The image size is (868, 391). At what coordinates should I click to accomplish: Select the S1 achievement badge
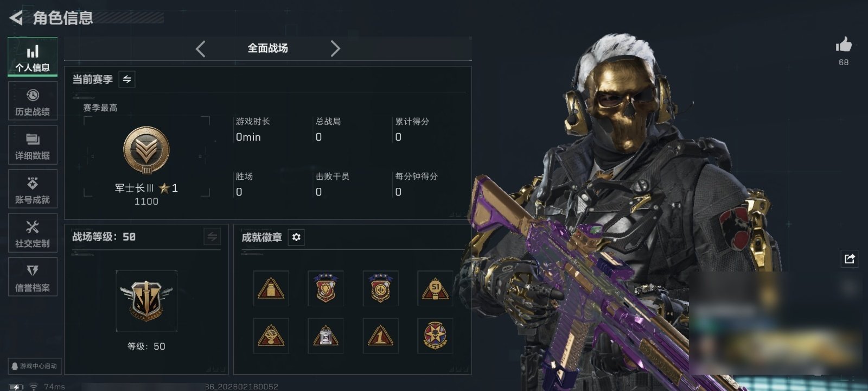tap(435, 288)
